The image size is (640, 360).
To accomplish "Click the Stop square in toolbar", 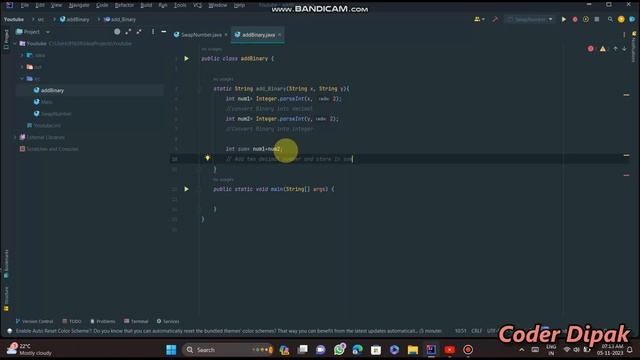I will pos(597,19).
